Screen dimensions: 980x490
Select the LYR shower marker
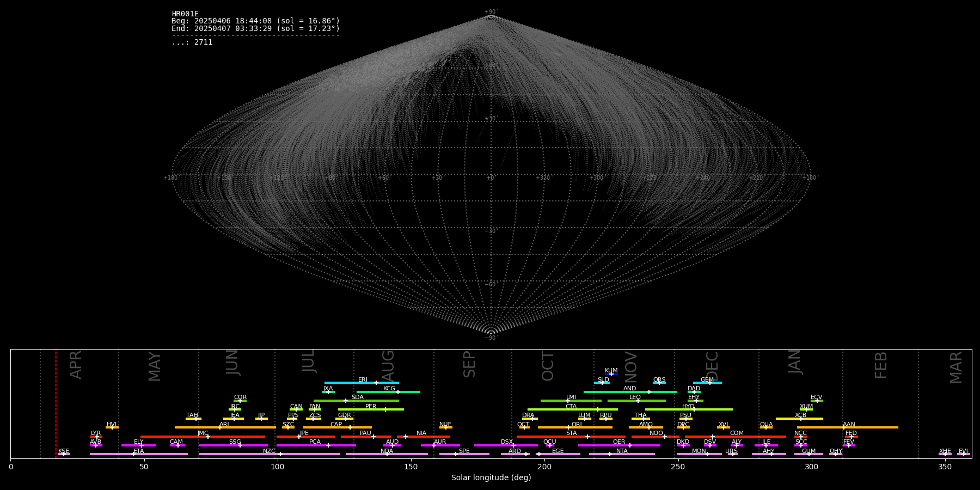pos(97,437)
